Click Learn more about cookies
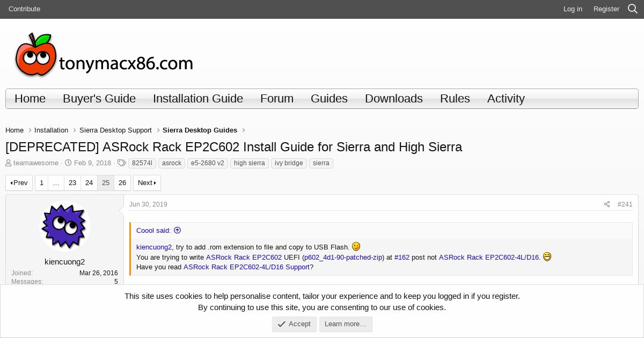The height and width of the screenshot is (338, 644). coord(346,324)
